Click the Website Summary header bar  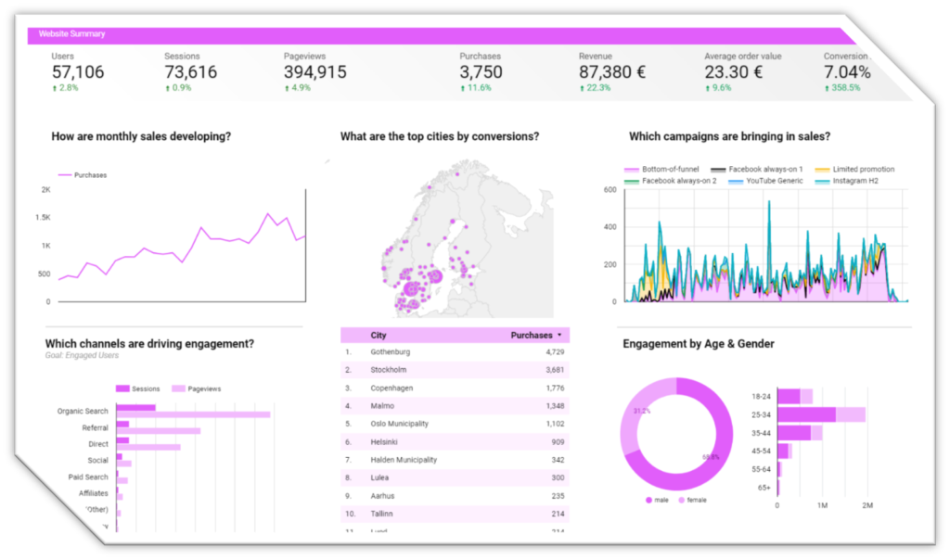coord(441,34)
